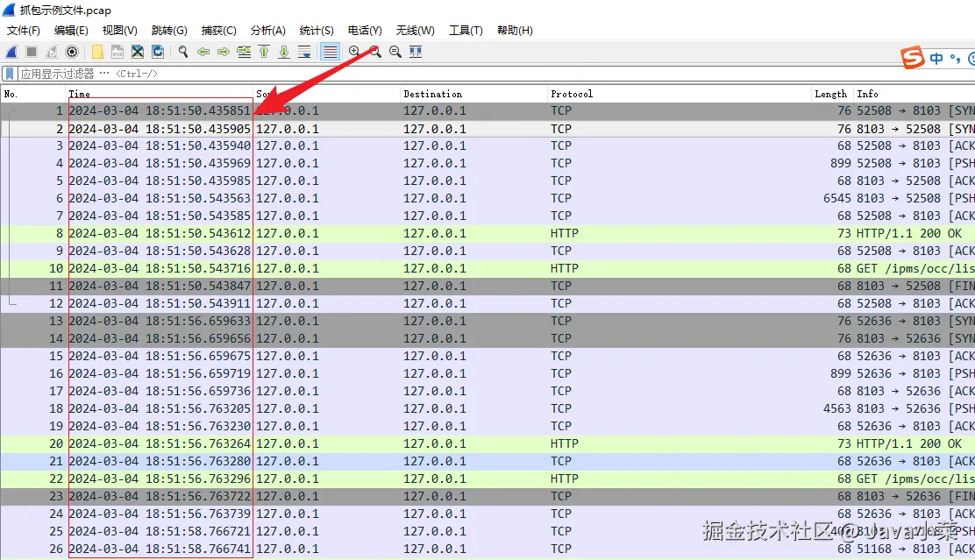The image size is (975, 560).
Task: Sort by the Time column header
Action: click(160, 94)
